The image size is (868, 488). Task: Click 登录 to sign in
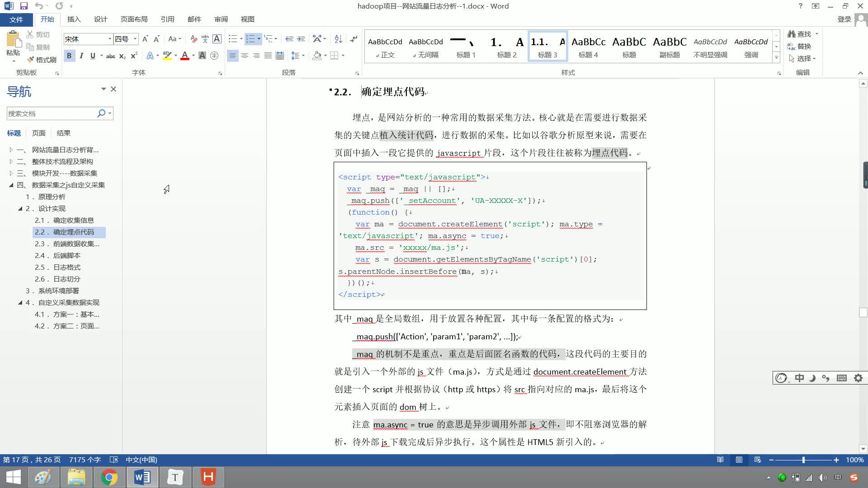844,19
